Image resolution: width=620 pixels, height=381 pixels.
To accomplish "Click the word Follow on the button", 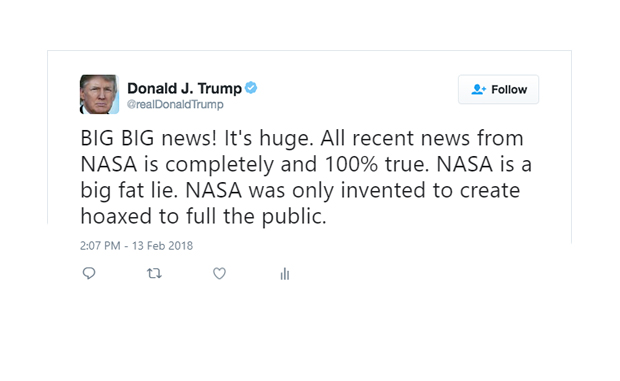I will [x=509, y=89].
